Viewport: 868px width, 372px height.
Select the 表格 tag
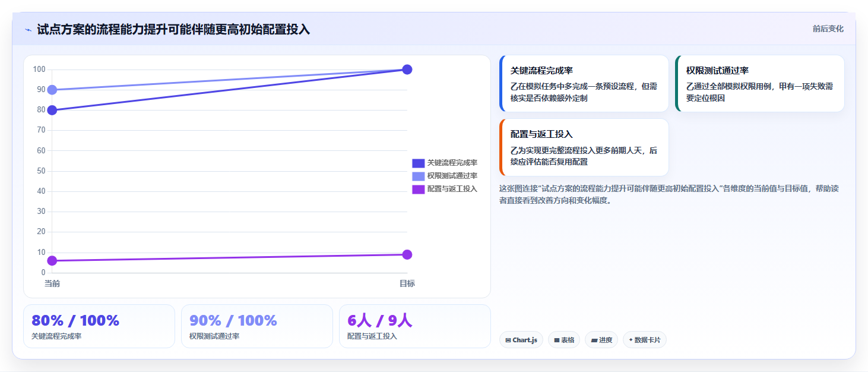[x=564, y=340]
